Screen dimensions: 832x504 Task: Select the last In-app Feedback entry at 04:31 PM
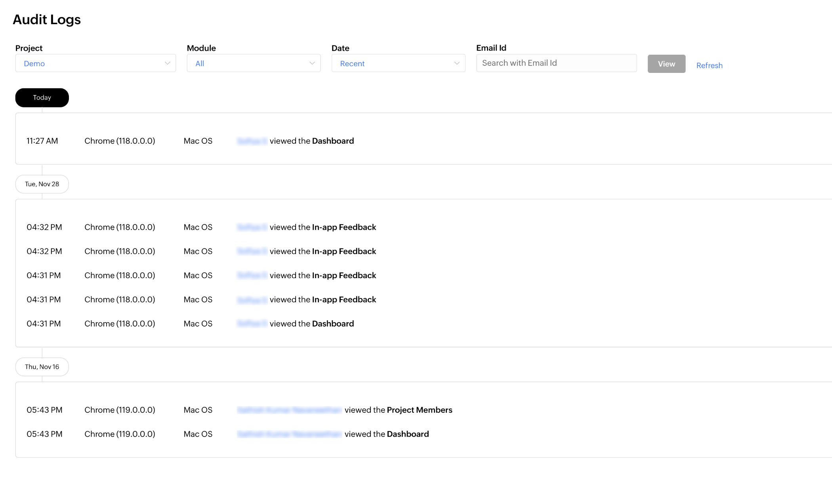click(343, 300)
